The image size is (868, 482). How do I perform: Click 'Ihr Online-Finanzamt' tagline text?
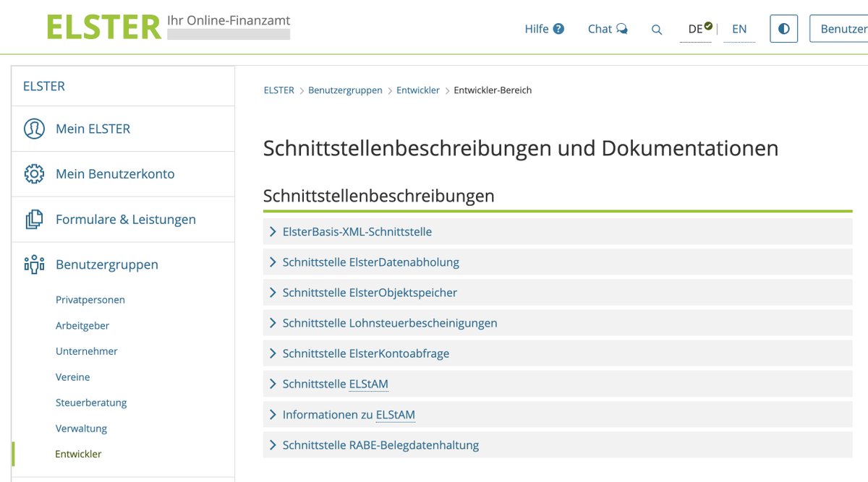pos(229,20)
